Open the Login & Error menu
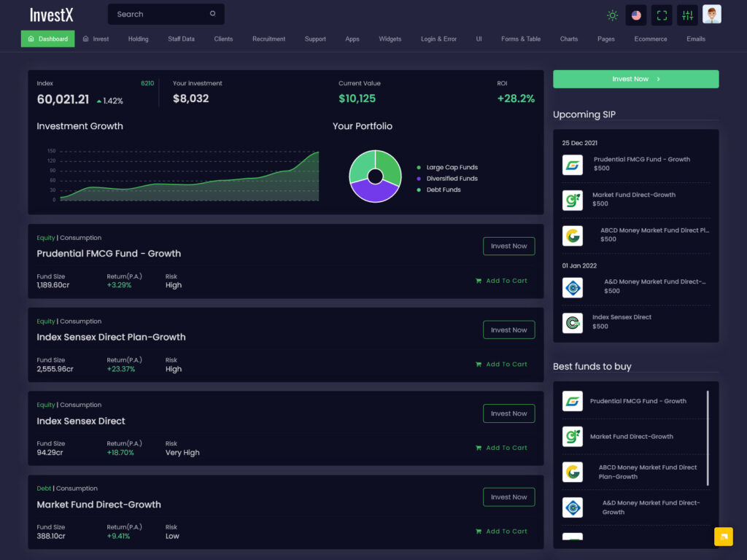 (x=438, y=39)
